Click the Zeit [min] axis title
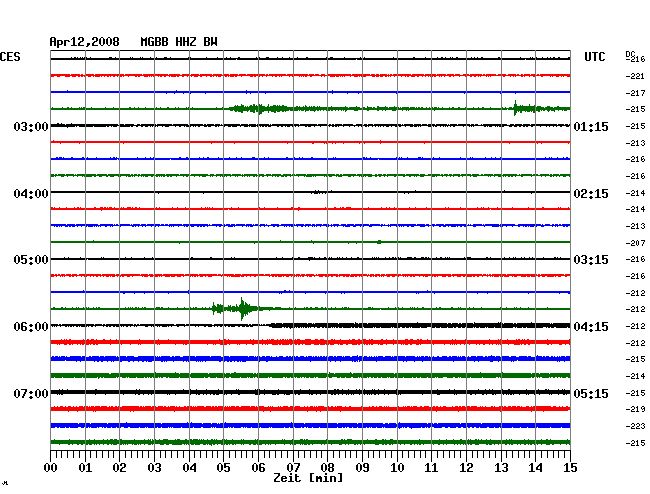650x494 pixels. [308, 478]
